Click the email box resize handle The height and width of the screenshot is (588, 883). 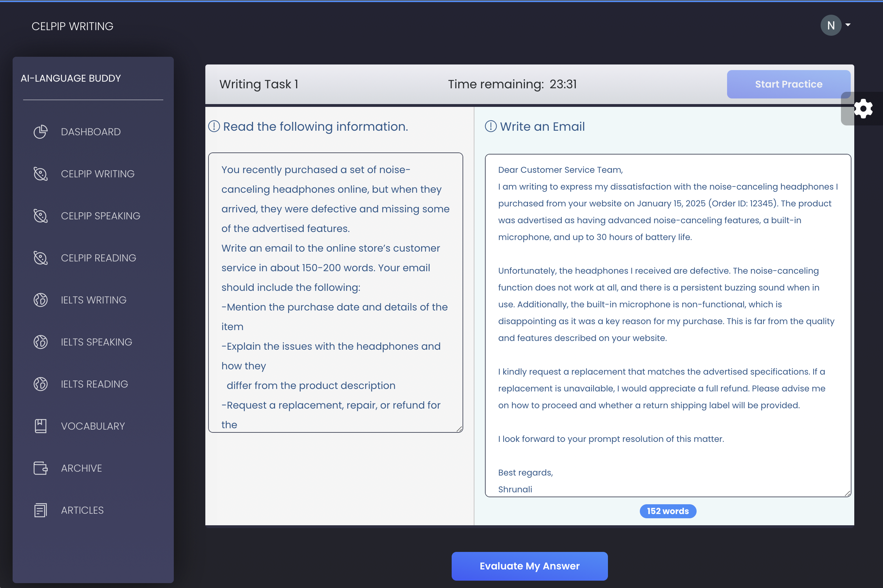coord(847,493)
